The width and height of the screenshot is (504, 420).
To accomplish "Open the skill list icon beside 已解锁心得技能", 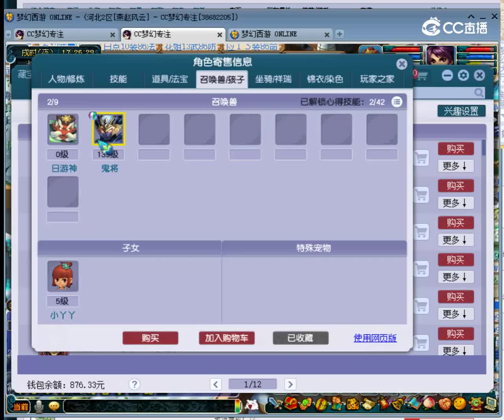I will pyautogui.click(x=397, y=102).
